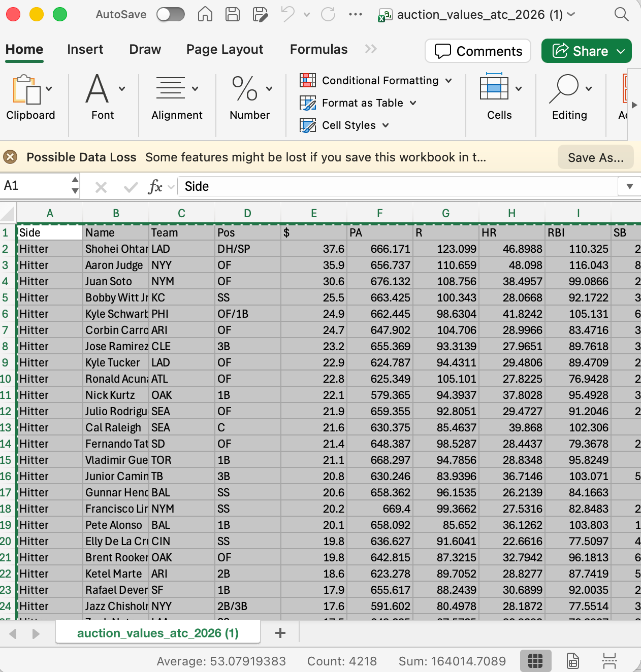Image resolution: width=641 pixels, height=672 pixels.
Task: Click the Share button
Action: point(586,51)
